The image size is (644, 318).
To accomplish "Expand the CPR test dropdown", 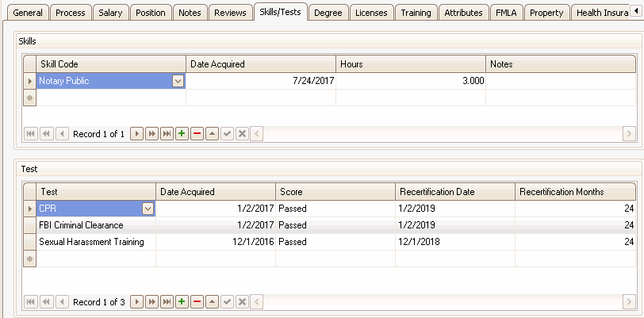I will [147, 209].
